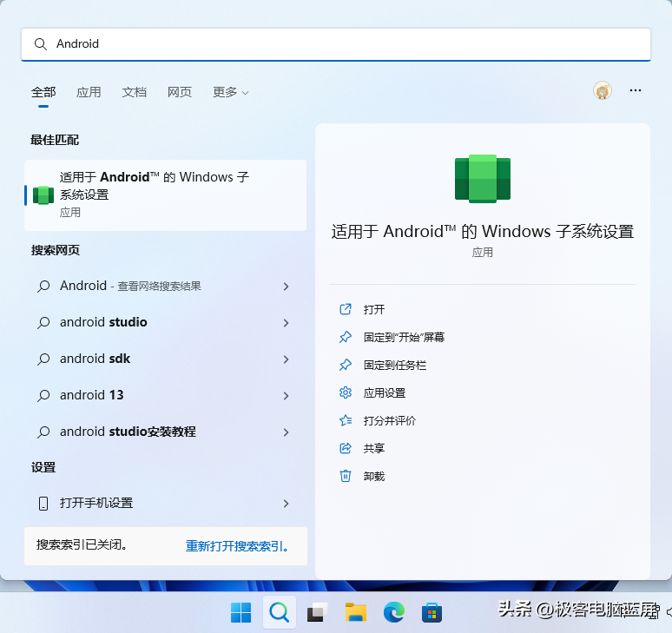
Task: Expand the 打开手机设置 chevron
Action: point(287,504)
